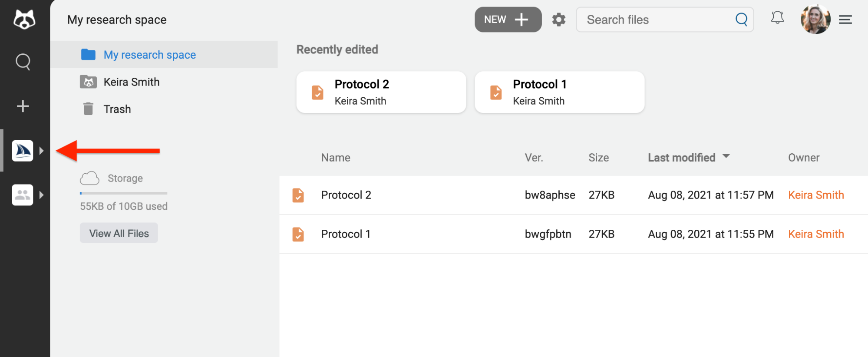
Task: Select Keira Smith folder in the sidebar
Action: tap(131, 82)
